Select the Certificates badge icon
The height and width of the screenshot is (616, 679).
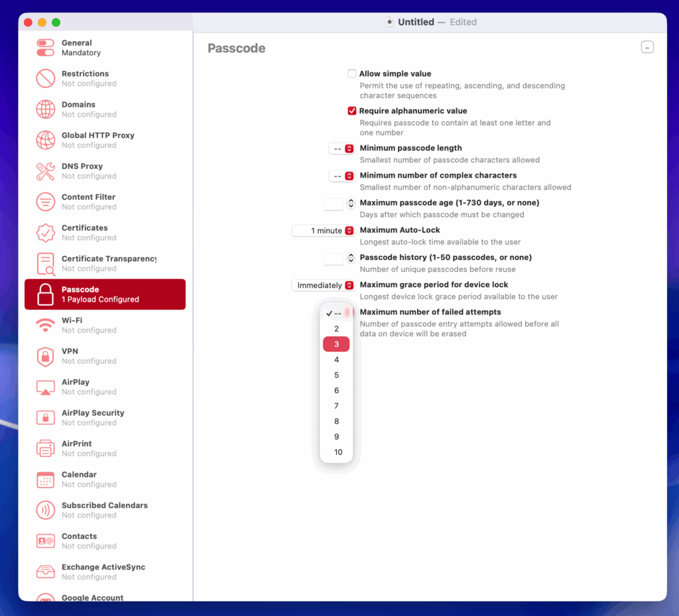pyautogui.click(x=45, y=233)
